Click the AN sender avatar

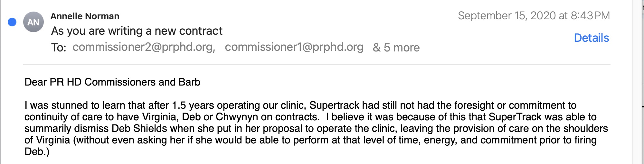[x=33, y=22]
